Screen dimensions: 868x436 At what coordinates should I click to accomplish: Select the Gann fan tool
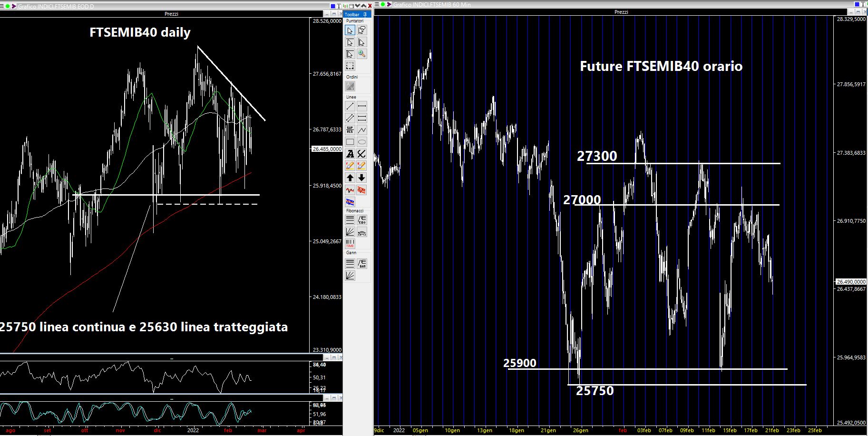[x=350, y=275]
